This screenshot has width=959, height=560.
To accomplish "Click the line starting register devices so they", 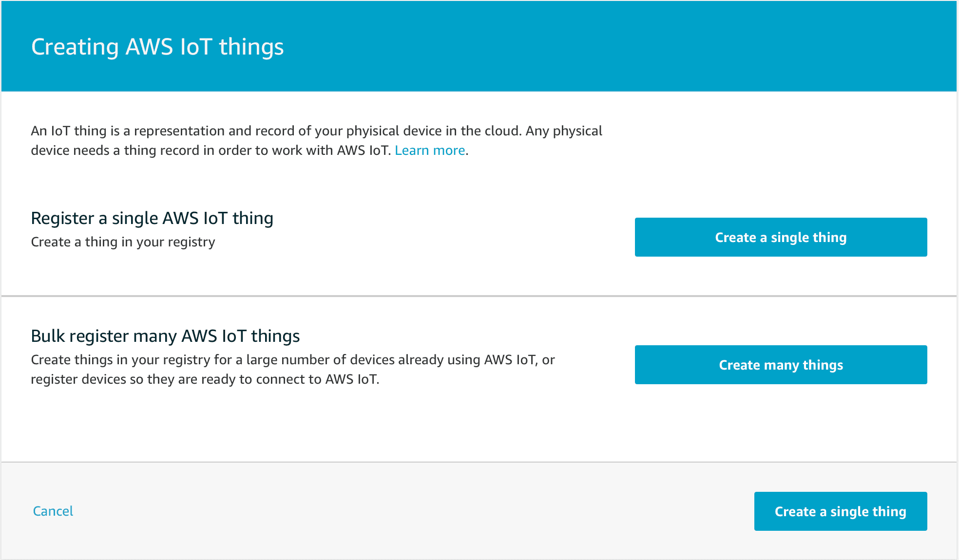I will point(205,379).
